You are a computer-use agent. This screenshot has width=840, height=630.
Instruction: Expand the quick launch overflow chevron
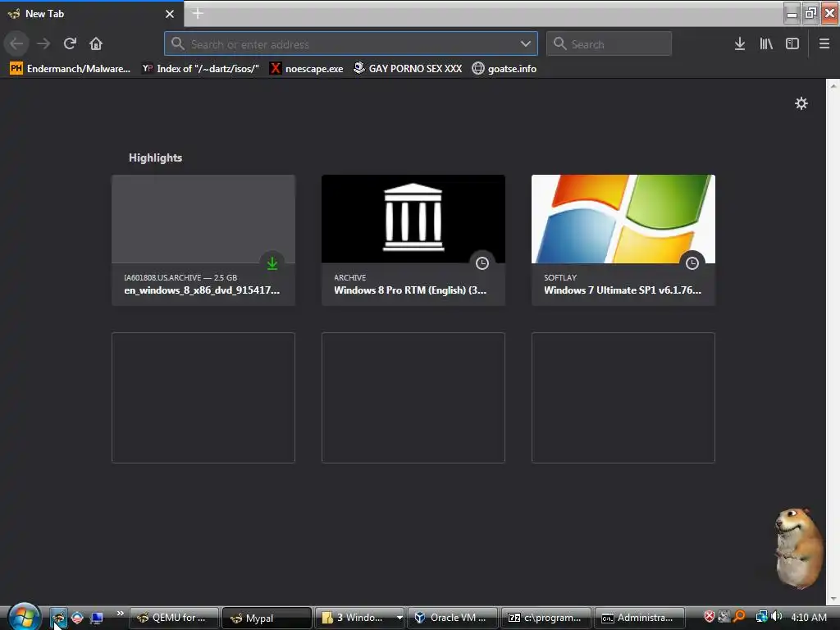[120, 614]
